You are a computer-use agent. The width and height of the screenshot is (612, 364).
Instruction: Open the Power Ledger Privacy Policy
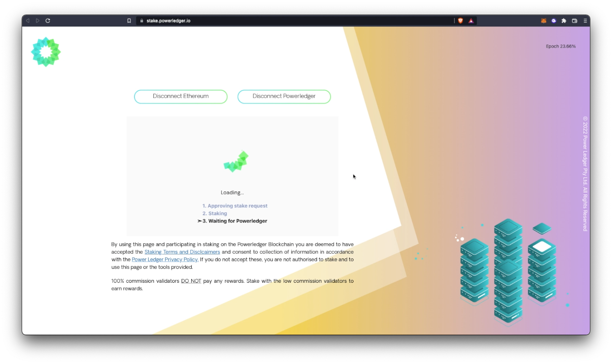165,259
